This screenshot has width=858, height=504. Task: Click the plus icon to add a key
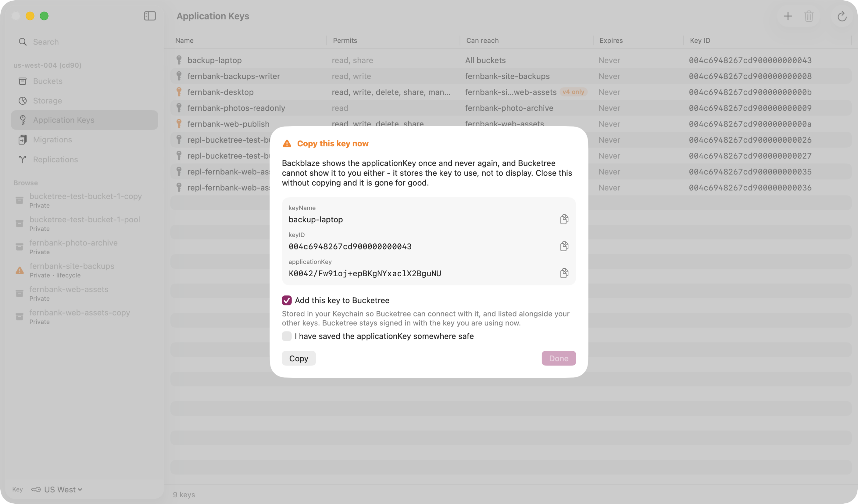coord(788,16)
